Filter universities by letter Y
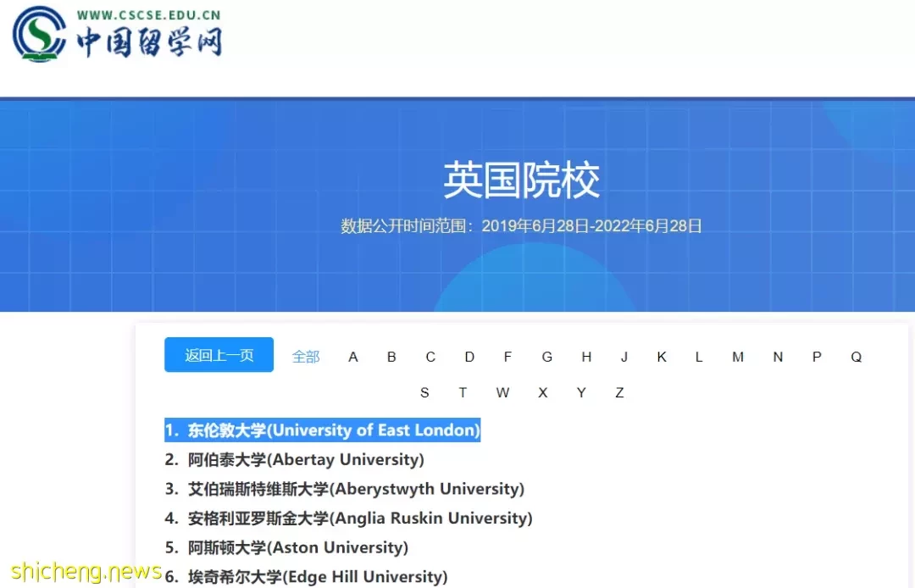The width and height of the screenshot is (915, 588). [x=581, y=393]
